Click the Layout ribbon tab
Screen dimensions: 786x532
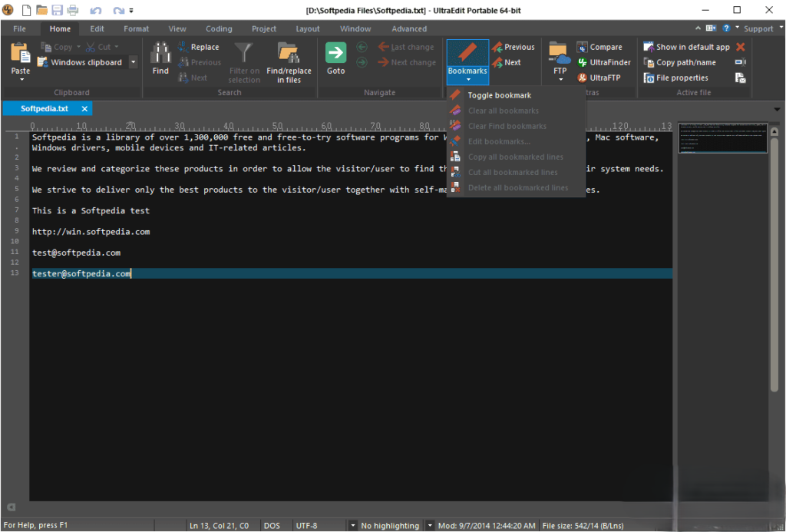tap(307, 29)
